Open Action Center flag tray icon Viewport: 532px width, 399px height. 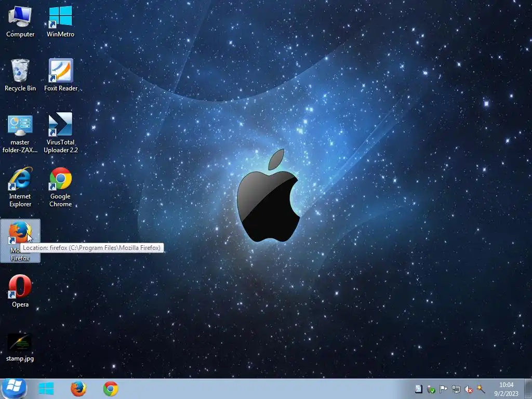pos(443,389)
